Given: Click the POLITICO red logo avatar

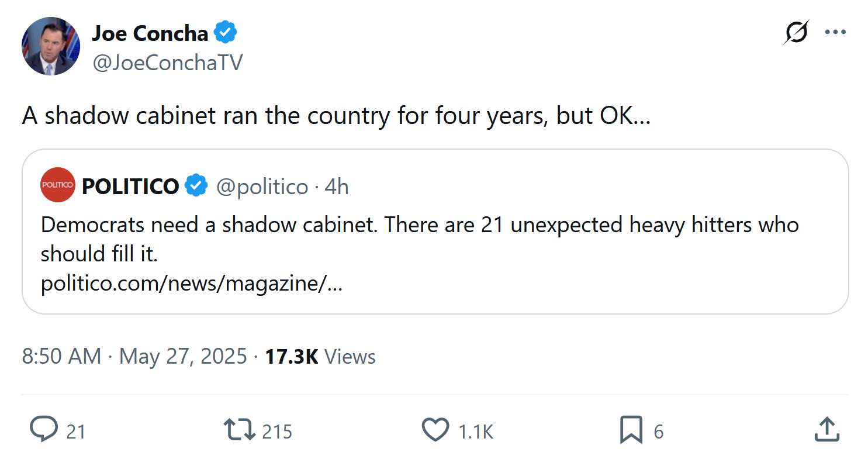Looking at the screenshot, I should [58, 185].
